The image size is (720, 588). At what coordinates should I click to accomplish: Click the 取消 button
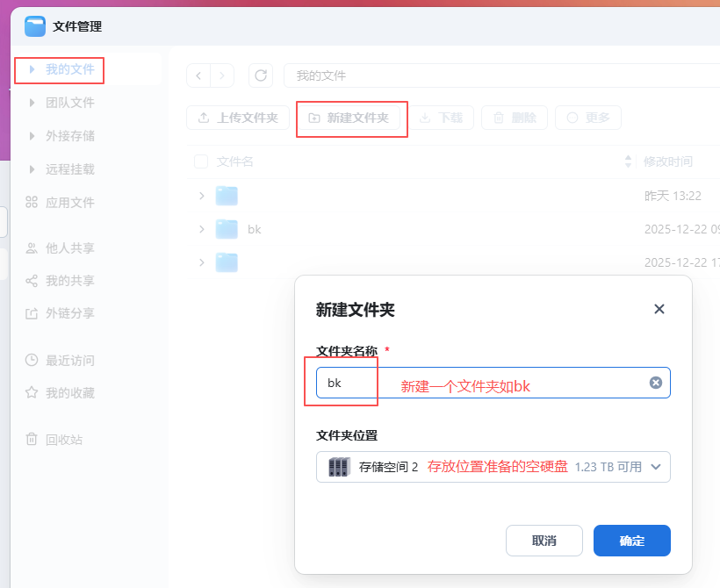point(544,541)
